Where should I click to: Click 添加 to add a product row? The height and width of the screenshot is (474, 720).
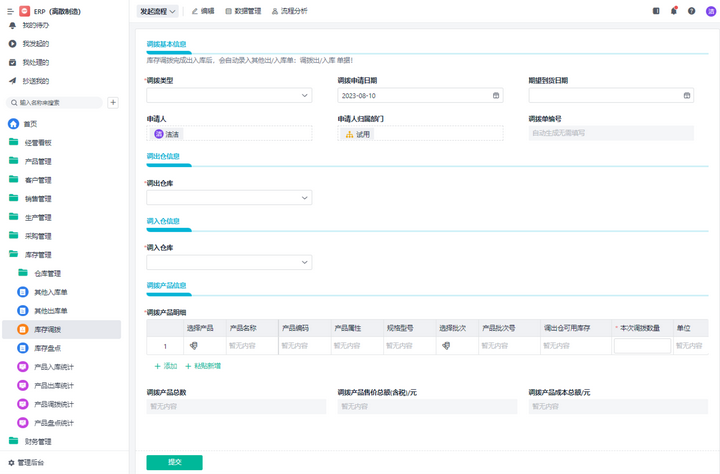tap(166, 366)
